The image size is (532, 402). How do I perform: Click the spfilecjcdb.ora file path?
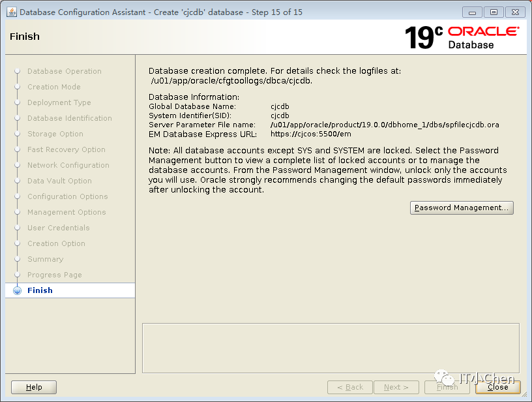coord(385,125)
